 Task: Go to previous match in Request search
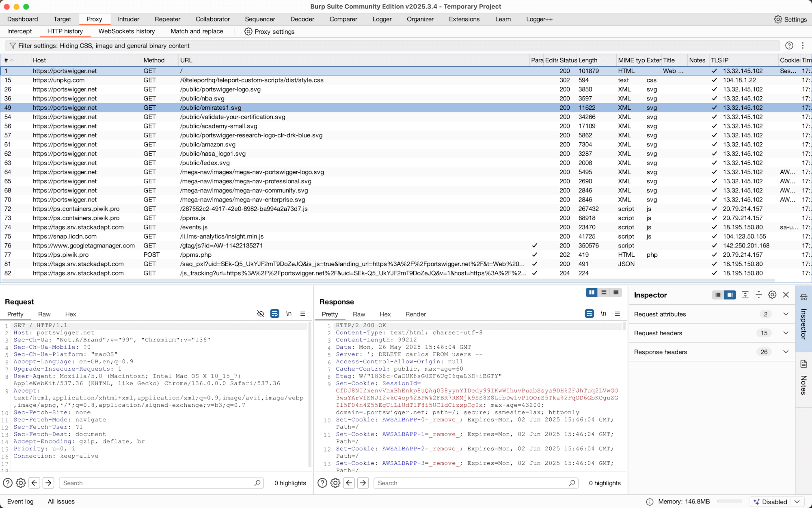[x=35, y=483]
